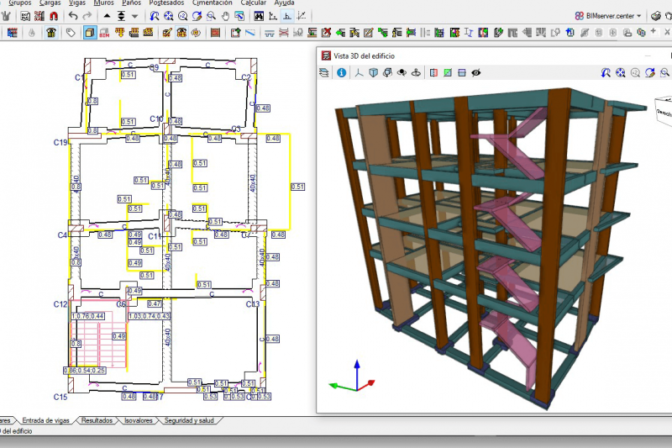Click the highlighted 3D box toolbar button

click(x=89, y=33)
